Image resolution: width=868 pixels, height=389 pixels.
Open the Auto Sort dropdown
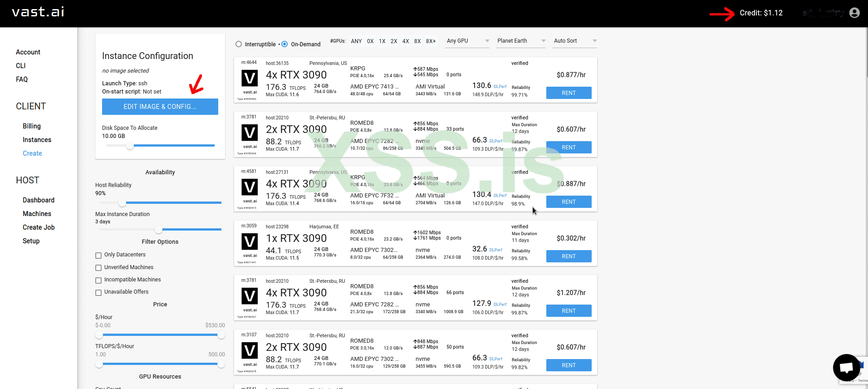coord(575,41)
